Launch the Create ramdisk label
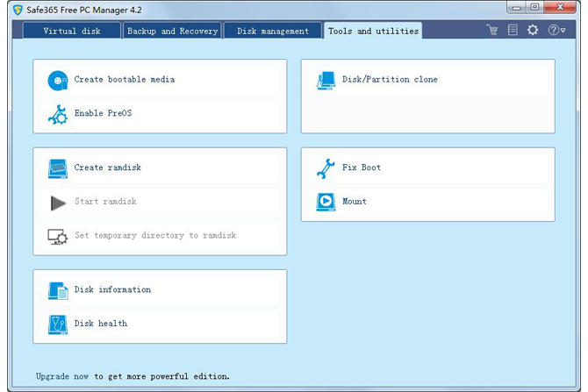588x392 pixels. [x=108, y=167]
